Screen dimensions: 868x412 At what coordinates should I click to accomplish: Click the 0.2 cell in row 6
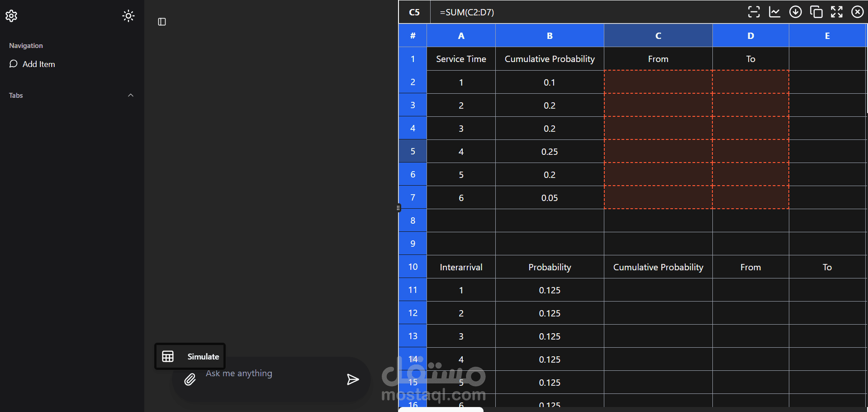[x=550, y=175]
